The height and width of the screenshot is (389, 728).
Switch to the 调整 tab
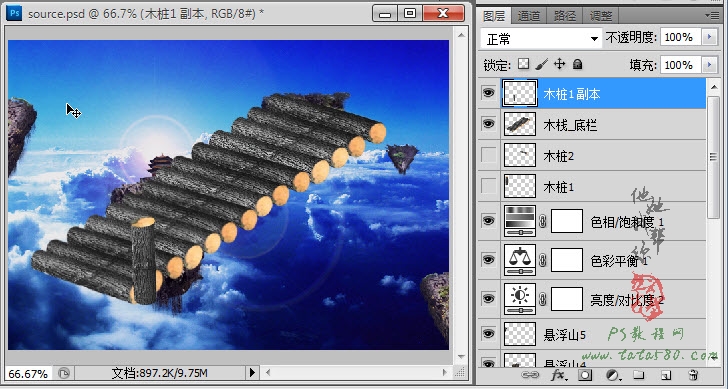600,16
